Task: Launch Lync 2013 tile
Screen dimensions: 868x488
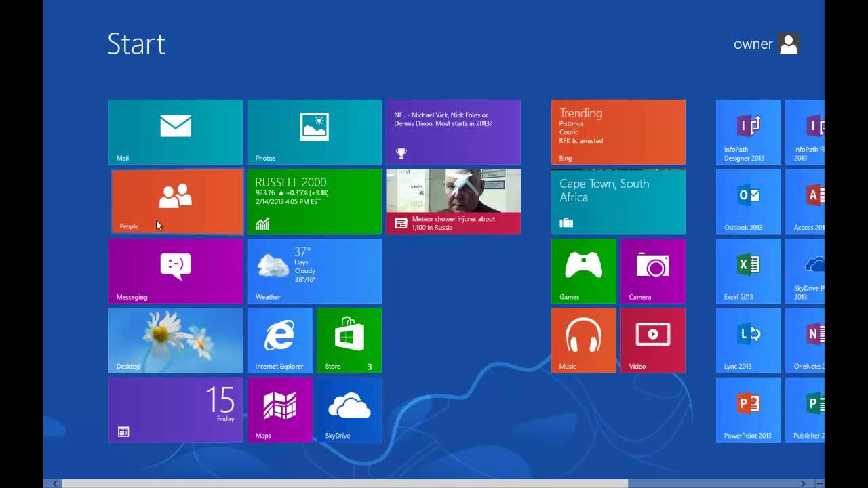Action: (x=749, y=340)
